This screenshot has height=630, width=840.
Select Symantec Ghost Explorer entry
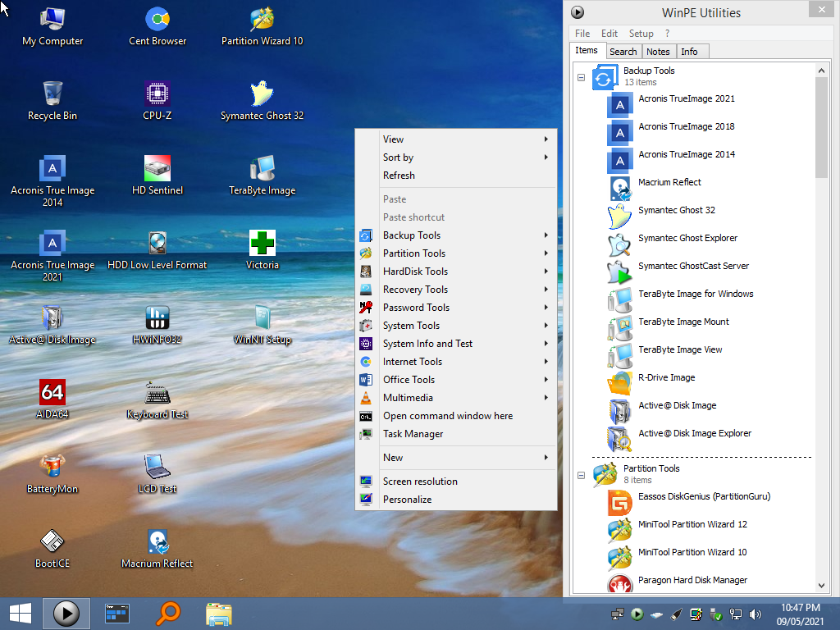coord(673,243)
